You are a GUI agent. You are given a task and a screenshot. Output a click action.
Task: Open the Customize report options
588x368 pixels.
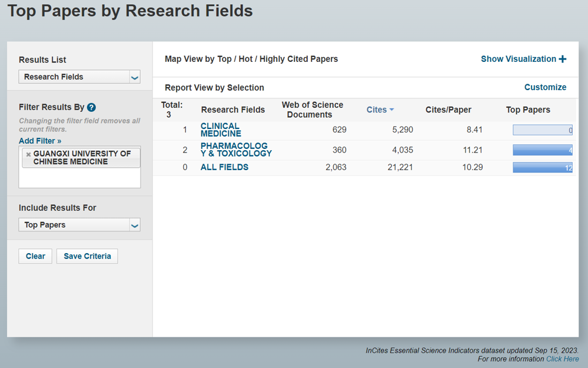pos(545,87)
